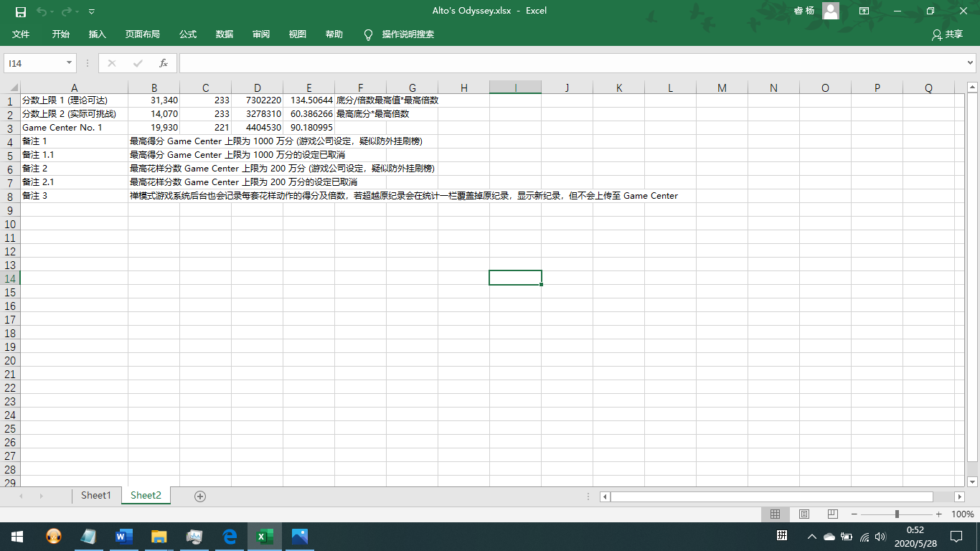Open File Explorer from the taskbar
The image size is (980, 551).
click(x=159, y=537)
